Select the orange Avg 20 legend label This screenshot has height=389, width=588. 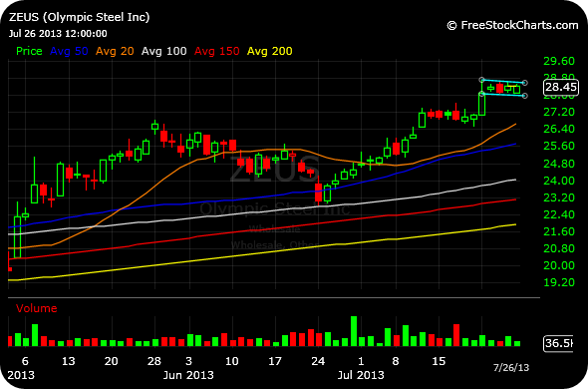115,51
